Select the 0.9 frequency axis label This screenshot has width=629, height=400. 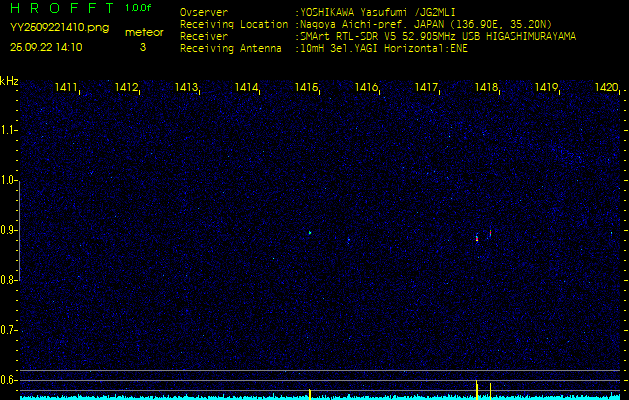tap(9, 230)
